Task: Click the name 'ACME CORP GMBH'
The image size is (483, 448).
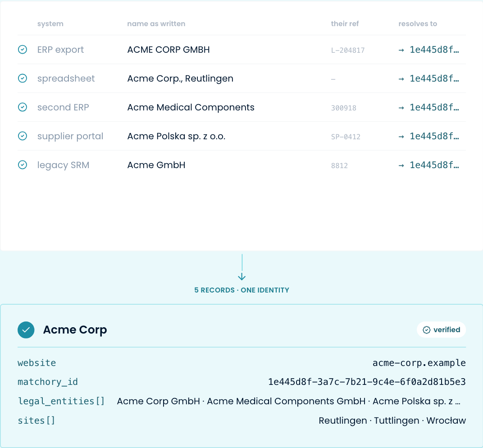Action: point(169,50)
